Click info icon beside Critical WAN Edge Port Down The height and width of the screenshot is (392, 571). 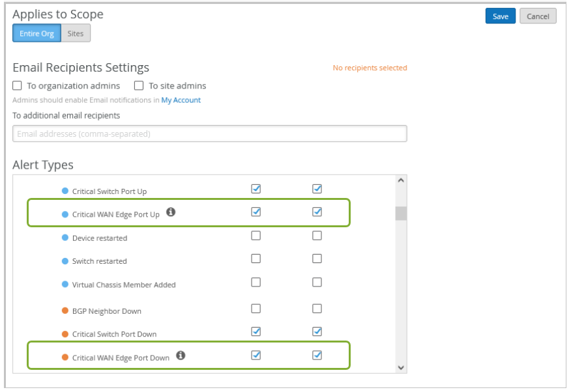181,356
